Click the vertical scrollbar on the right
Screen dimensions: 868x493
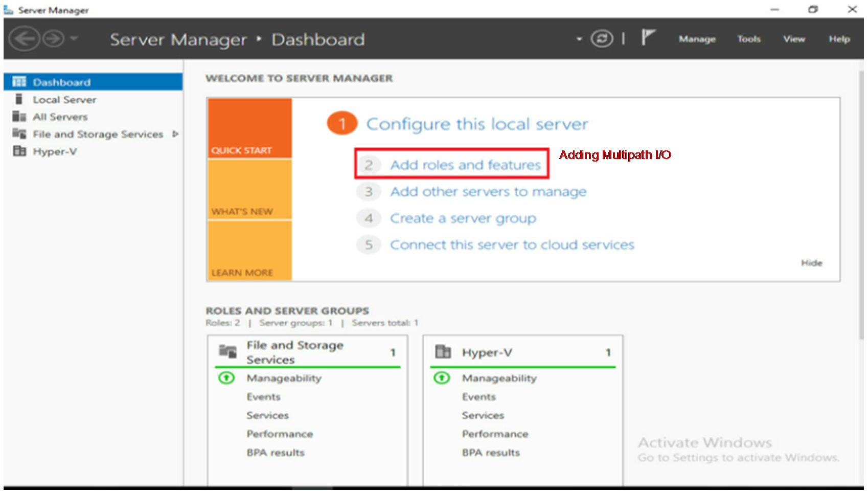pos(861,205)
